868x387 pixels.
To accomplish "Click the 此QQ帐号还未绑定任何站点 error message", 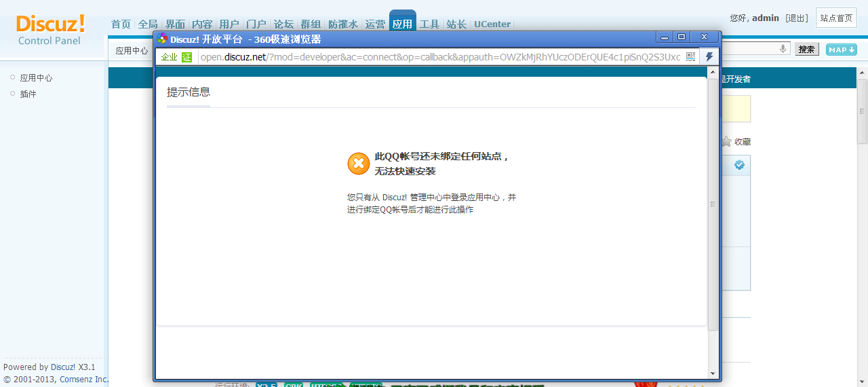I will 441,164.
